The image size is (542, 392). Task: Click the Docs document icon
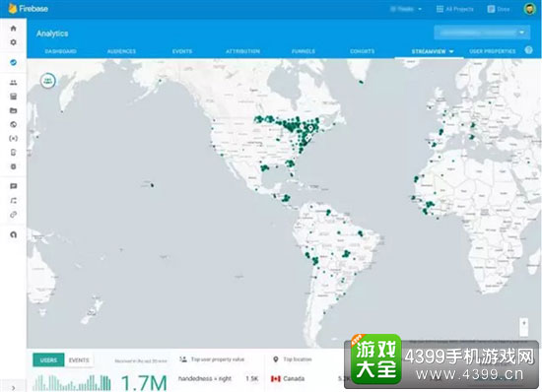[491, 9]
